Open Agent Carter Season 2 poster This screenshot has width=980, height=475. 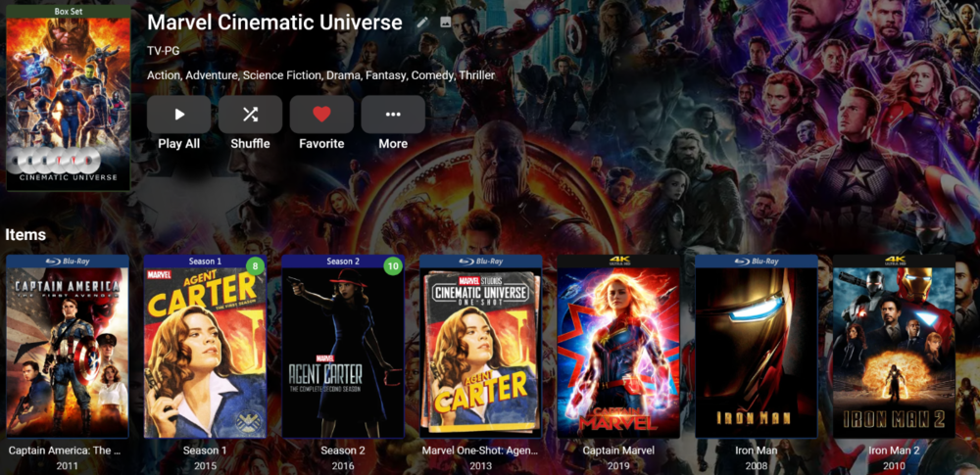point(343,347)
